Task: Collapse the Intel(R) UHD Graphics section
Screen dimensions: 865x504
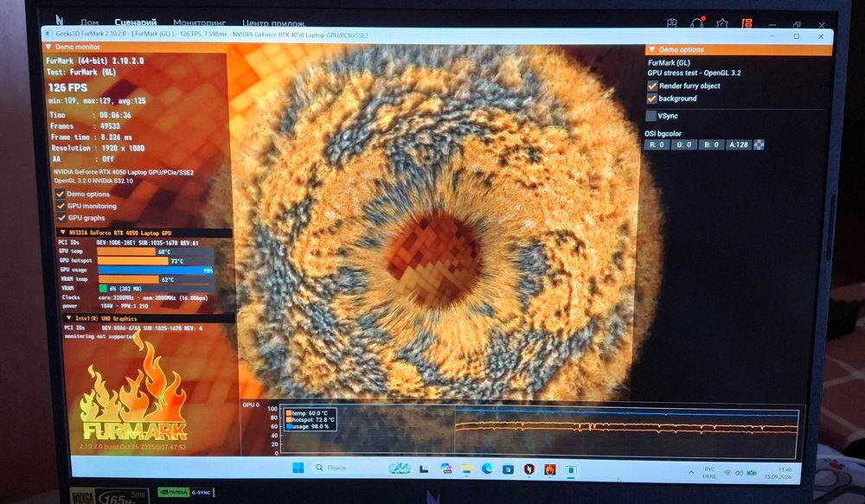Action: 149,318
